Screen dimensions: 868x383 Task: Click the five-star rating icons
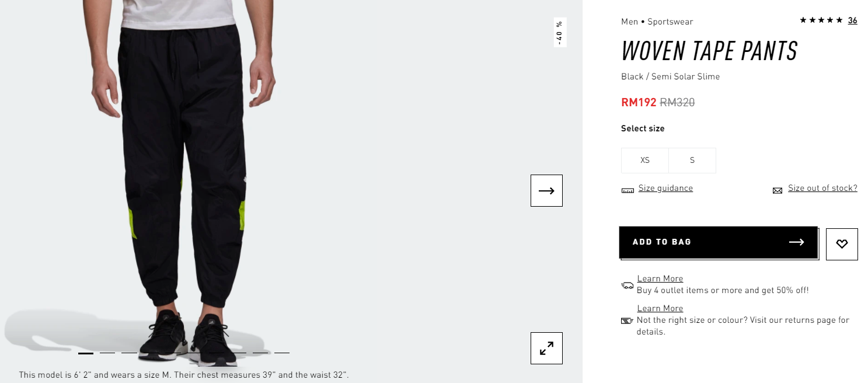pos(821,20)
